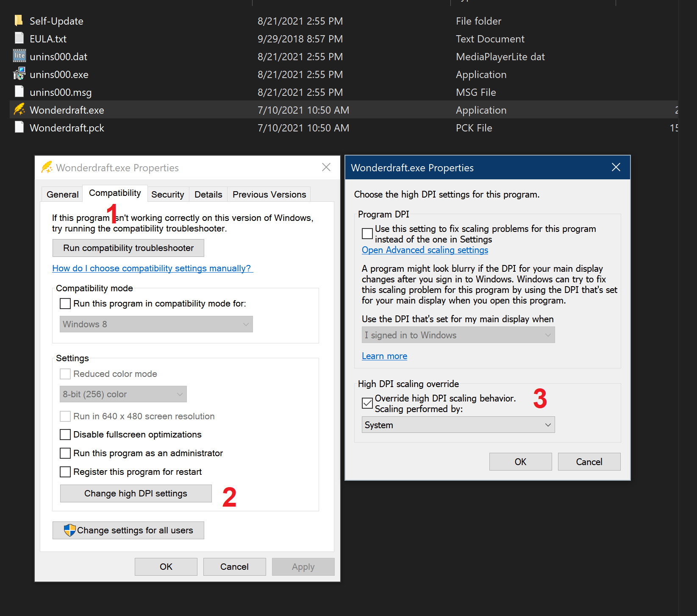
Task: Switch to the Security tab
Action: click(168, 194)
